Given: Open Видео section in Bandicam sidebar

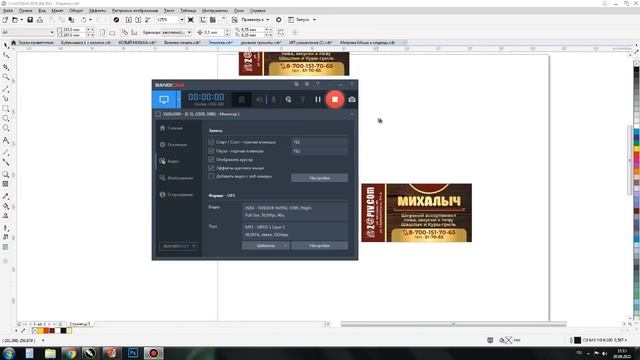Looking at the screenshot, I should coord(169,161).
